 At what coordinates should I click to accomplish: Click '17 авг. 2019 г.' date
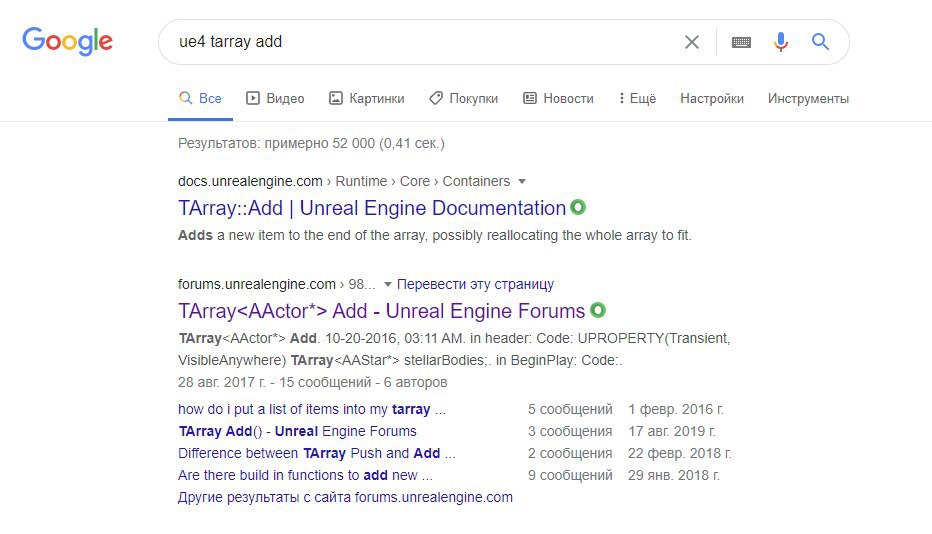click(672, 431)
